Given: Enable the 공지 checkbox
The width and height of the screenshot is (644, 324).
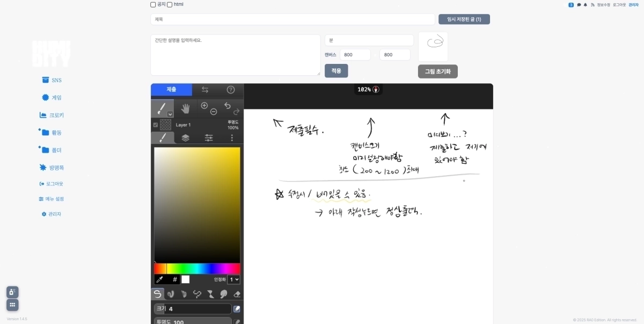Looking at the screenshot, I should (153, 4).
